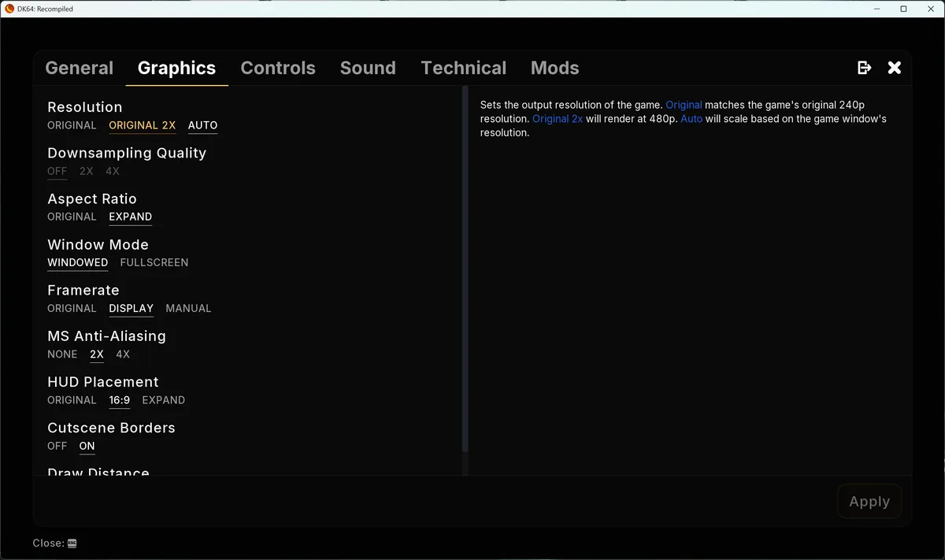Turn Cutscene Borders Off
This screenshot has height=560, width=945.
click(57, 446)
